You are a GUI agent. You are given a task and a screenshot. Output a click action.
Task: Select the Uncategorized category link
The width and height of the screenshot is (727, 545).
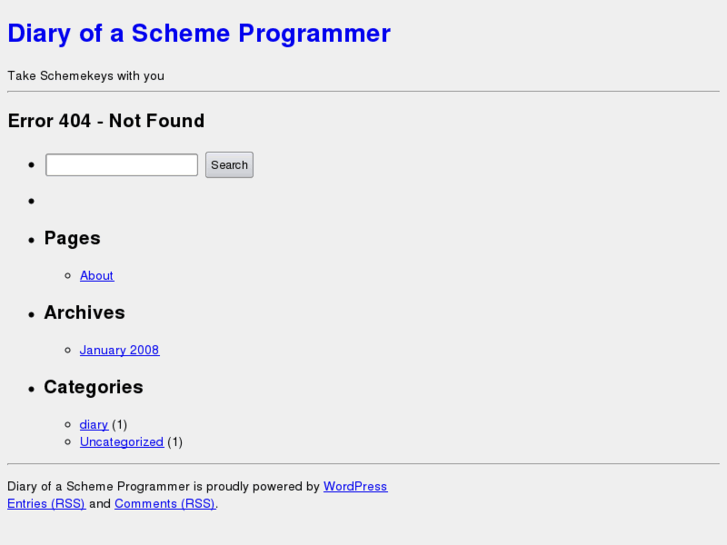121,442
